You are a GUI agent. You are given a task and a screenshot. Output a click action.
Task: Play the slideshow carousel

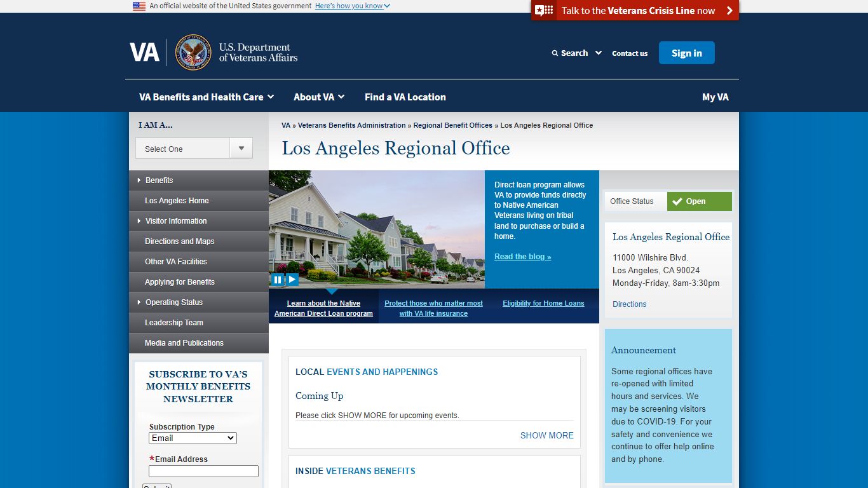(292, 280)
